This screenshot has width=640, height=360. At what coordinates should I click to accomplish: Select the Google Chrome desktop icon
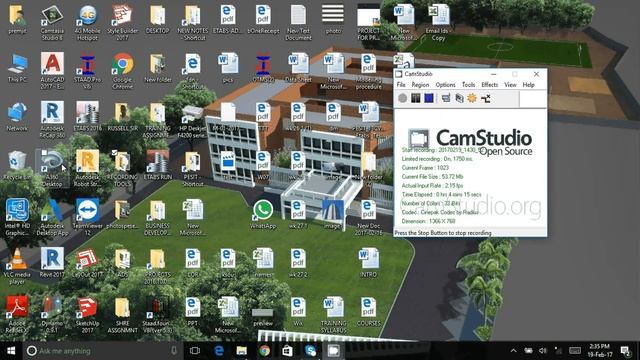coord(122,71)
